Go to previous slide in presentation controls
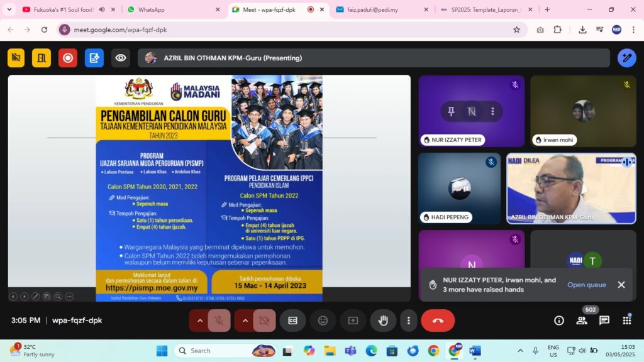The image size is (644, 362). click(13, 297)
